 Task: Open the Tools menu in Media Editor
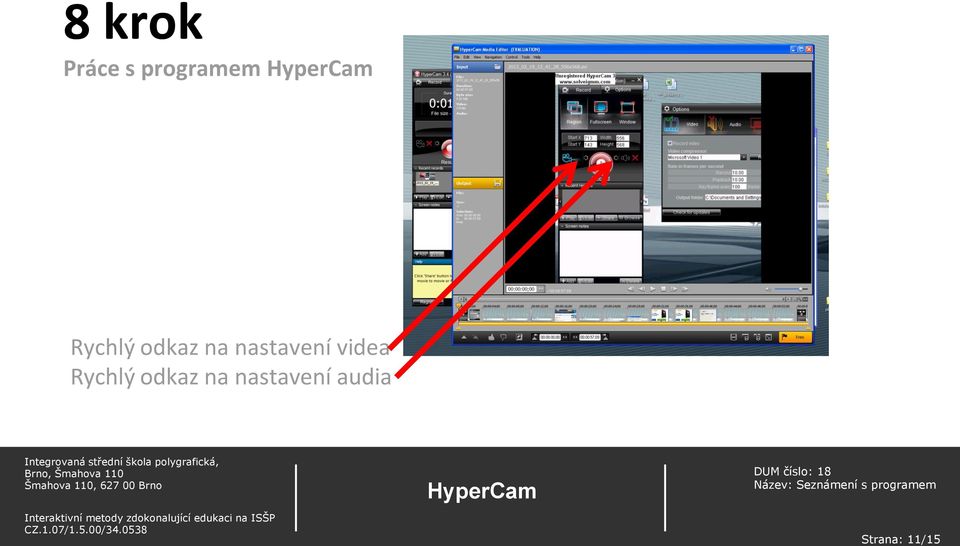[526, 57]
